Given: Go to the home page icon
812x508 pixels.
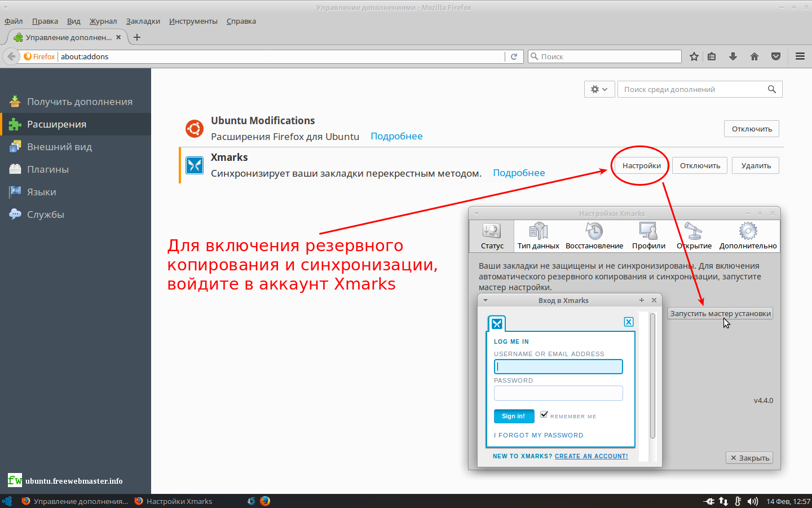Looking at the screenshot, I should pos(754,56).
